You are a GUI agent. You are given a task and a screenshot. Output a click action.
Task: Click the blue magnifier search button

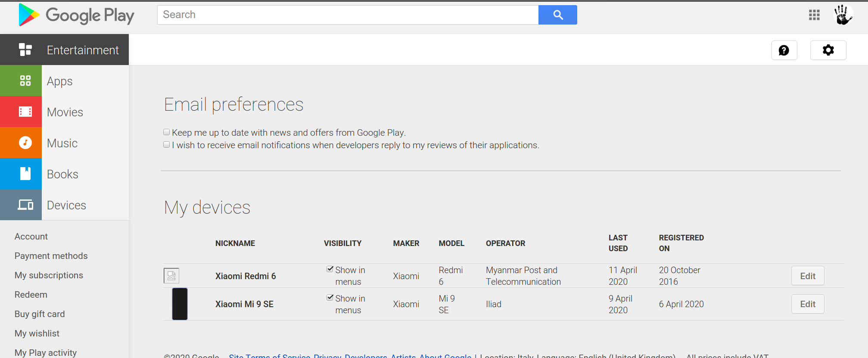(x=558, y=15)
